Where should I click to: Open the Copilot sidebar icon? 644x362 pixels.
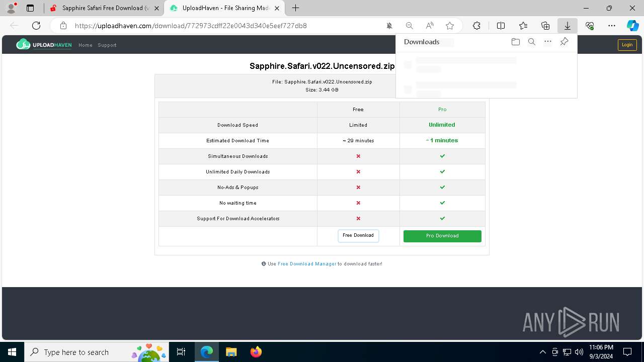point(632,26)
